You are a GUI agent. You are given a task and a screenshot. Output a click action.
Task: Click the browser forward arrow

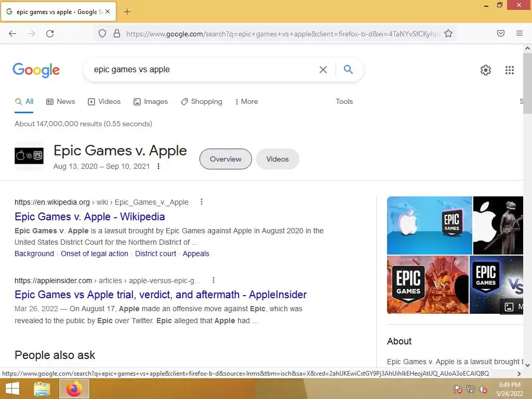pos(31,33)
